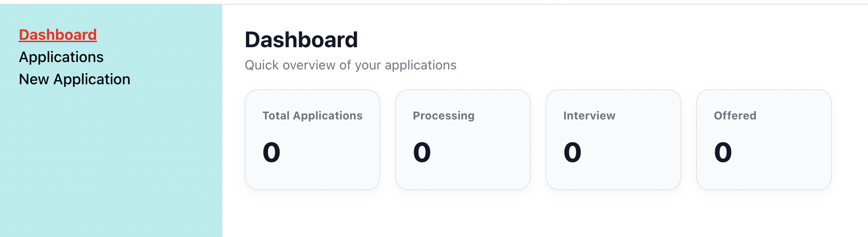This screenshot has height=237, width=868.
Task: Select the Total Applications count of zero
Action: 271,152
